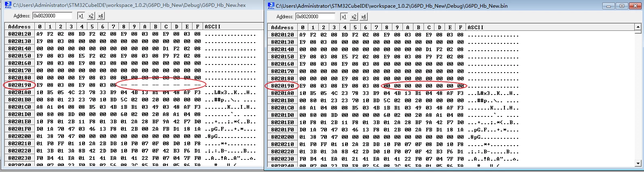Select address row 8020150 in .hex window
The image size is (644, 172).
[19, 56]
